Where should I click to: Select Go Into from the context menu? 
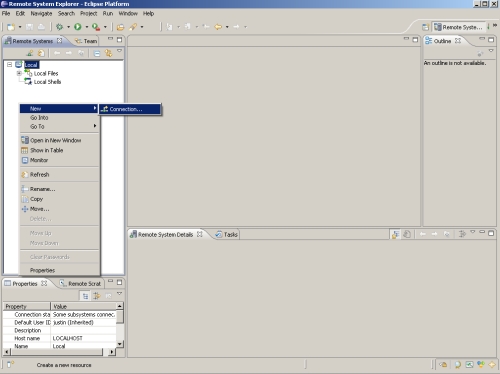click(x=60, y=118)
